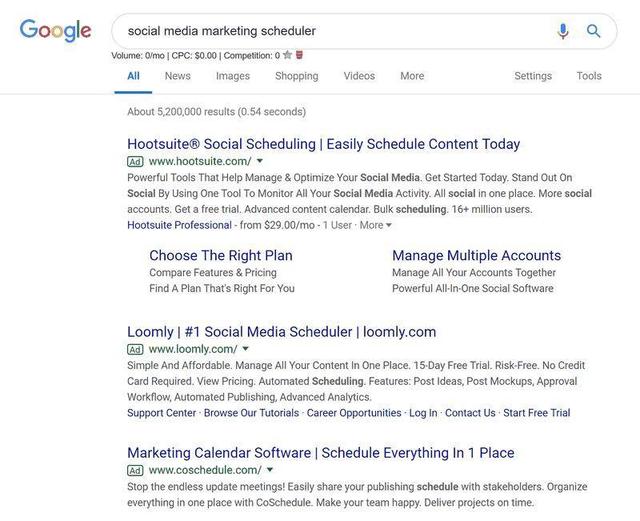Open the Loomly #1 Social Media Scheduler result
Image resolution: width=640 pixels, height=521 pixels.
[x=282, y=332]
